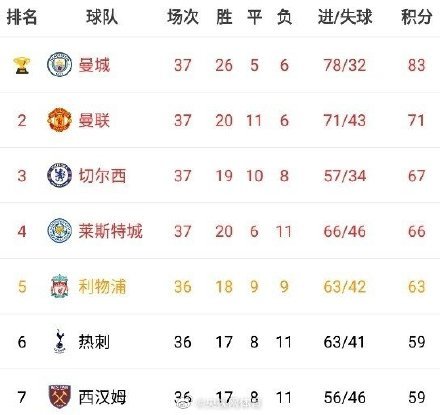Click the Tottenham cockerel logo
The height and width of the screenshot is (415, 440).
tap(60, 341)
